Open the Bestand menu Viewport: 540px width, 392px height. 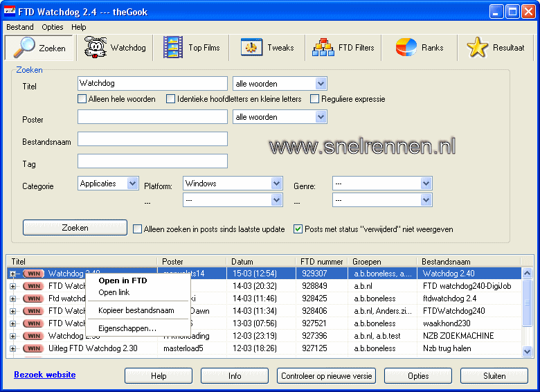coord(20,27)
